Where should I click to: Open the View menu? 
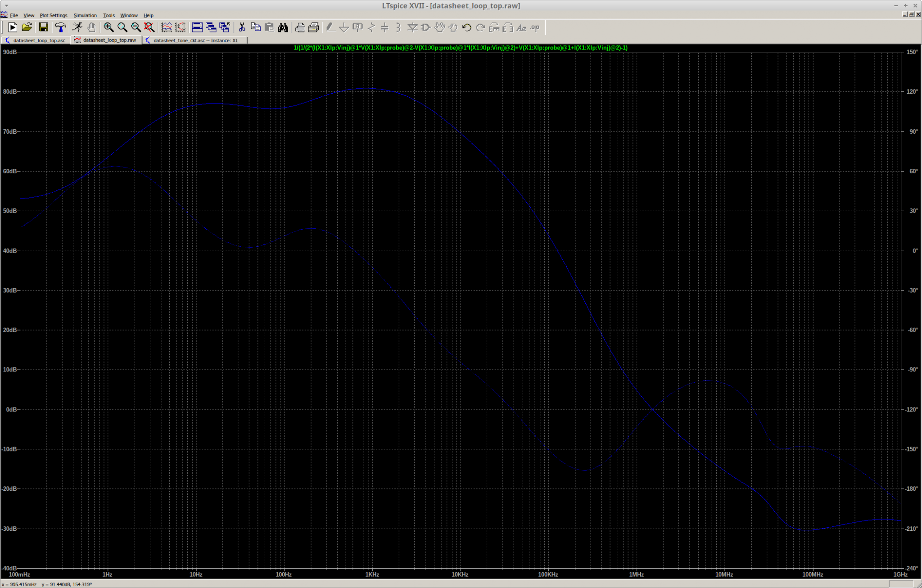[28, 15]
